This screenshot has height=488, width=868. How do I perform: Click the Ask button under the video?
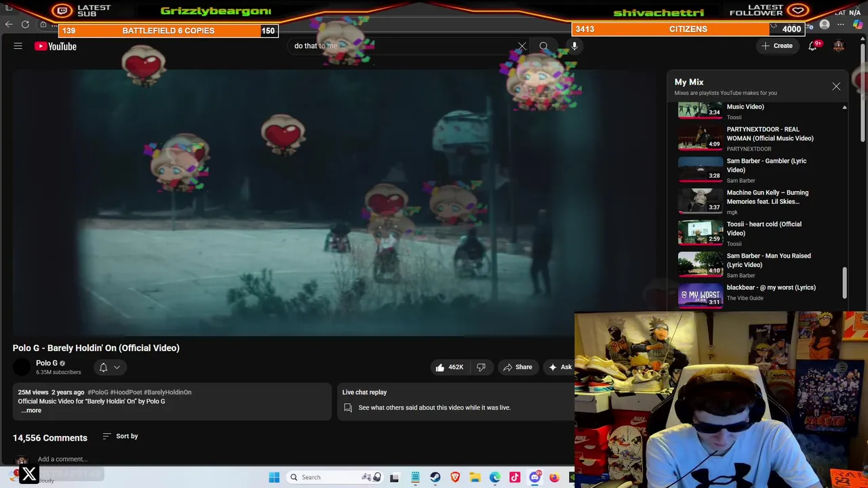560,367
